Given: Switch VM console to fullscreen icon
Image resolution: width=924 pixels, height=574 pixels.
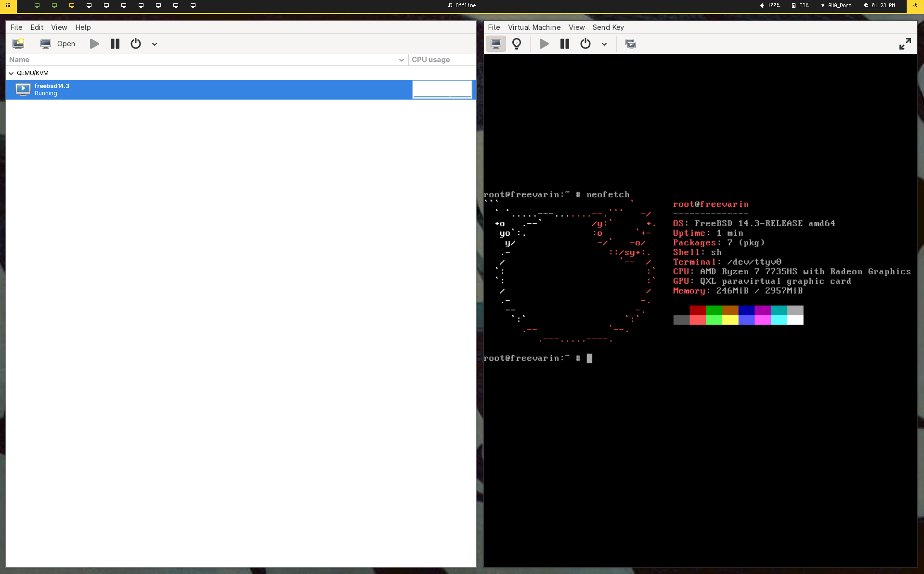Looking at the screenshot, I should 905,44.
